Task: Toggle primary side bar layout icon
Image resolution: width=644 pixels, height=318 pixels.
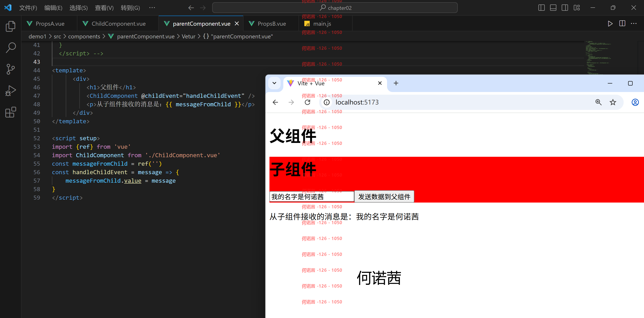Action: (x=541, y=8)
